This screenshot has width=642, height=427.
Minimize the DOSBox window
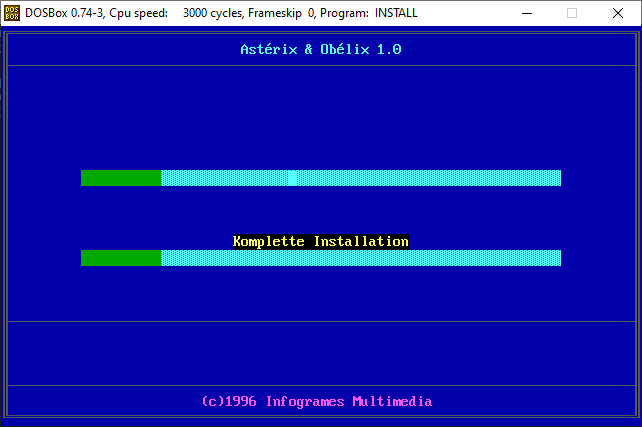[x=526, y=13]
